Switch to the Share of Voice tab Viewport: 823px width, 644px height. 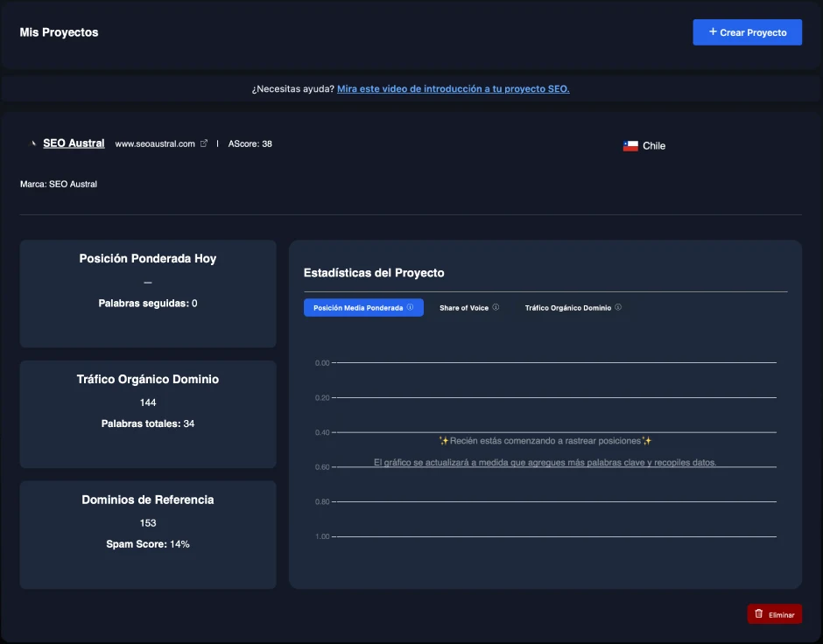468,307
